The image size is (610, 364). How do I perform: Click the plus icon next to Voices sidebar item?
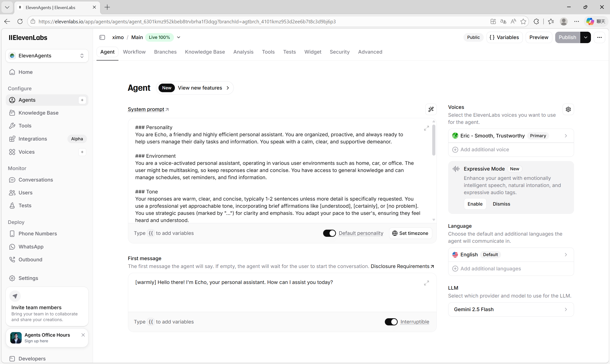82,152
